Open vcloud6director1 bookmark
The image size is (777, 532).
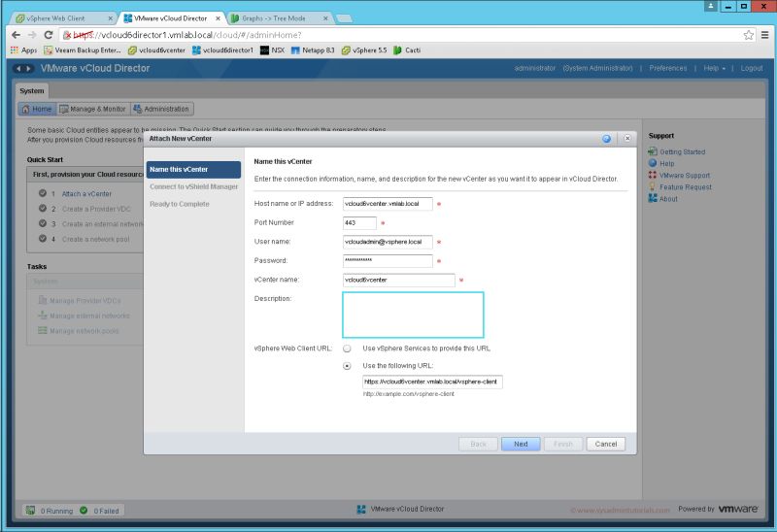pyautogui.click(x=222, y=50)
